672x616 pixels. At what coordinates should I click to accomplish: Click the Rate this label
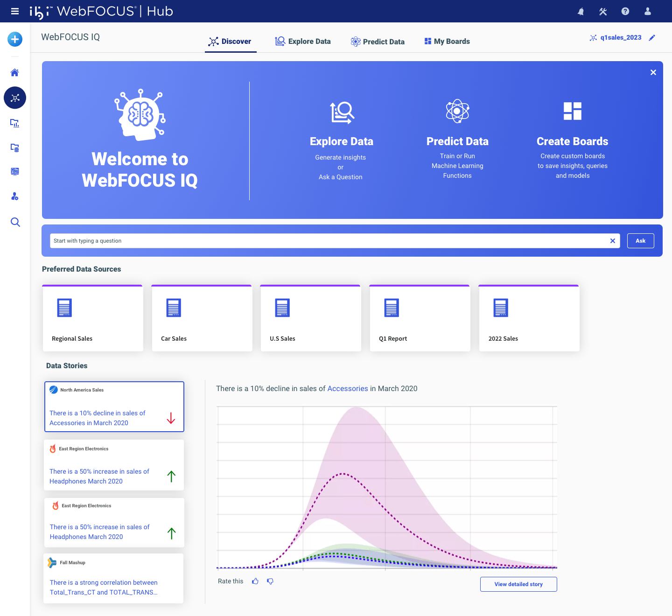click(231, 581)
